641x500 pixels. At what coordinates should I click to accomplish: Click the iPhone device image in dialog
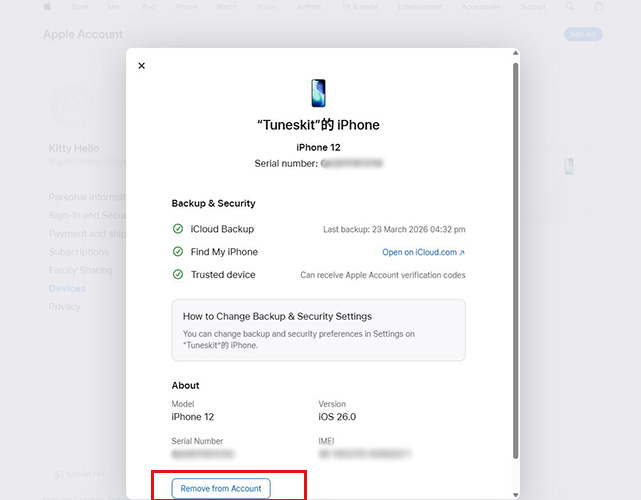click(318, 93)
